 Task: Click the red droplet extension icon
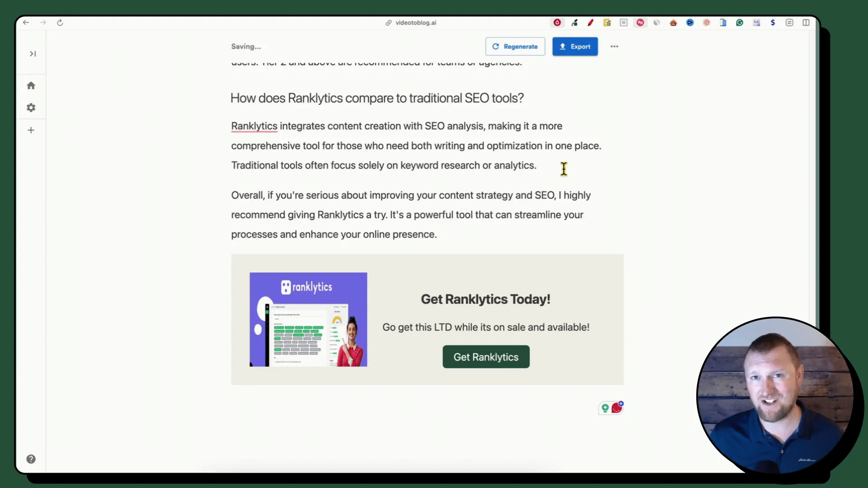pyautogui.click(x=557, y=23)
